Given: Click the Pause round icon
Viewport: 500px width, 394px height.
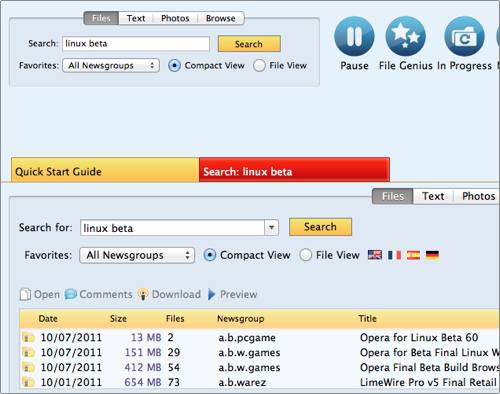Looking at the screenshot, I should 354,36.
